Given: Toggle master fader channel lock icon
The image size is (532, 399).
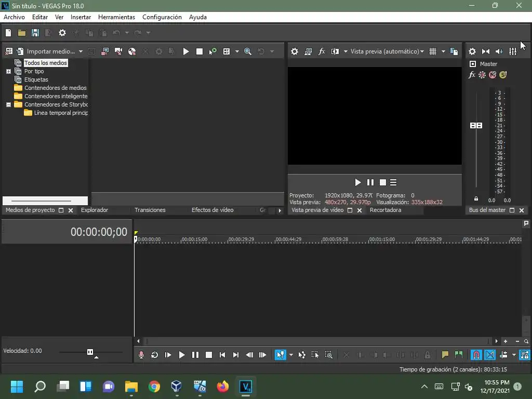Looking at the screenshot, I should 476,199.
